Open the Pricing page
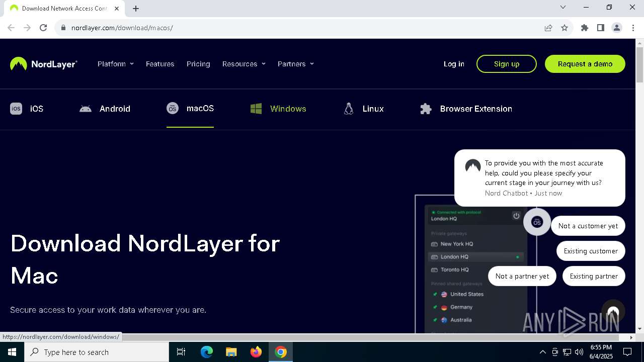The image size is (644, 362). tap(198, 64)
